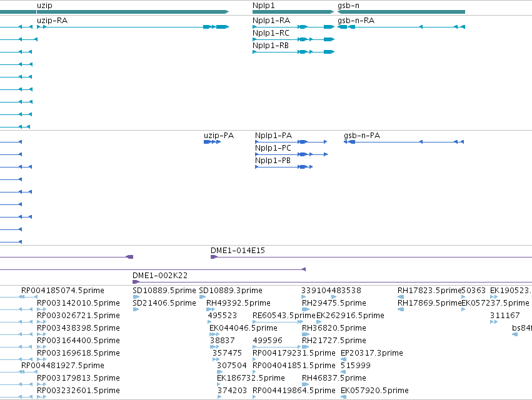Select the gsb-n gene label
This screenshot has height=400, width=532.
coord(348,6)
